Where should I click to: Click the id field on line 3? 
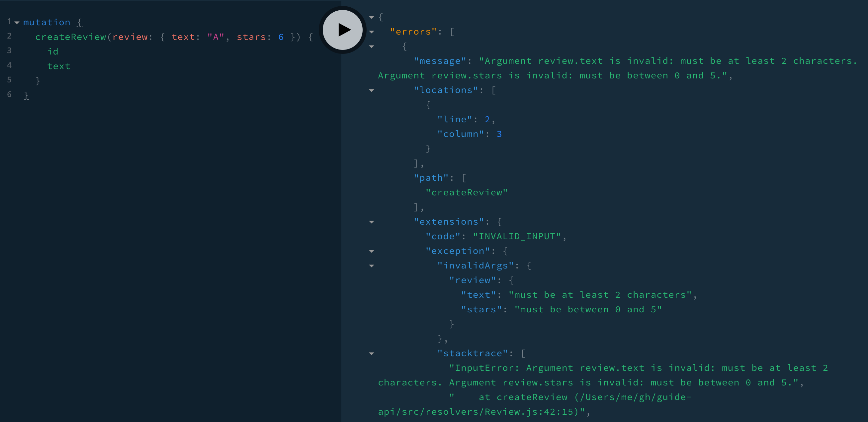coord(53,51)
